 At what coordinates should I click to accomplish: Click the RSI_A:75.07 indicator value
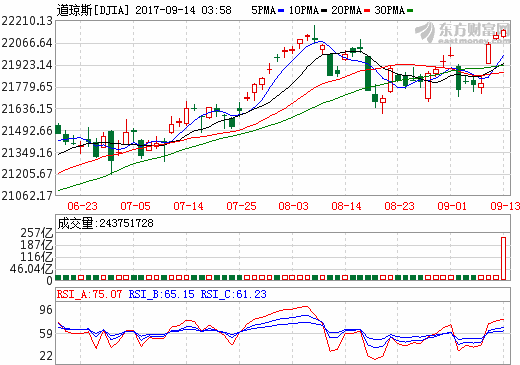coord(89,294)
